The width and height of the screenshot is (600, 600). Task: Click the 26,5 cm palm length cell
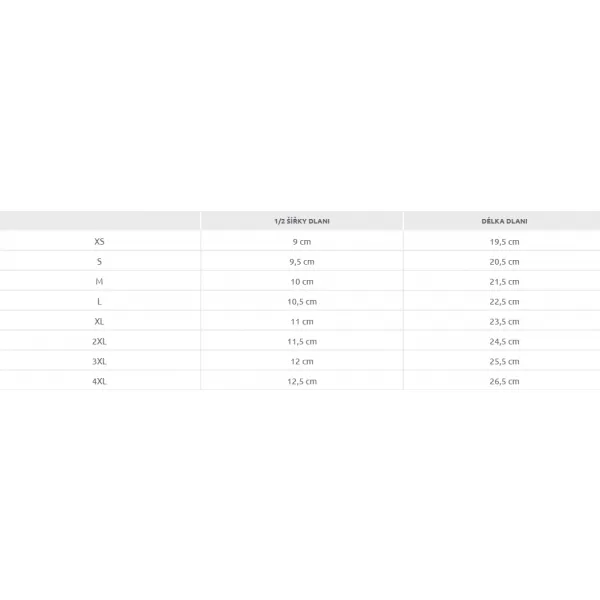(x=504, y=381)
